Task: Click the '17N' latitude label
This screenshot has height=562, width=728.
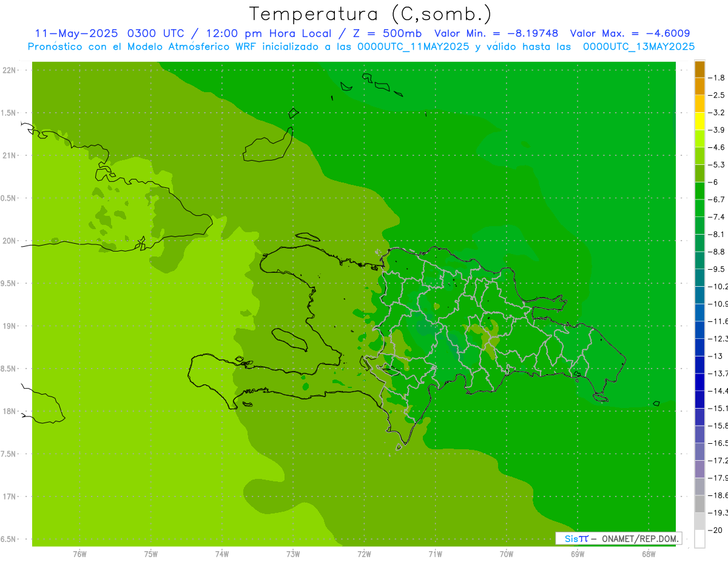Action: click(10, 497)
